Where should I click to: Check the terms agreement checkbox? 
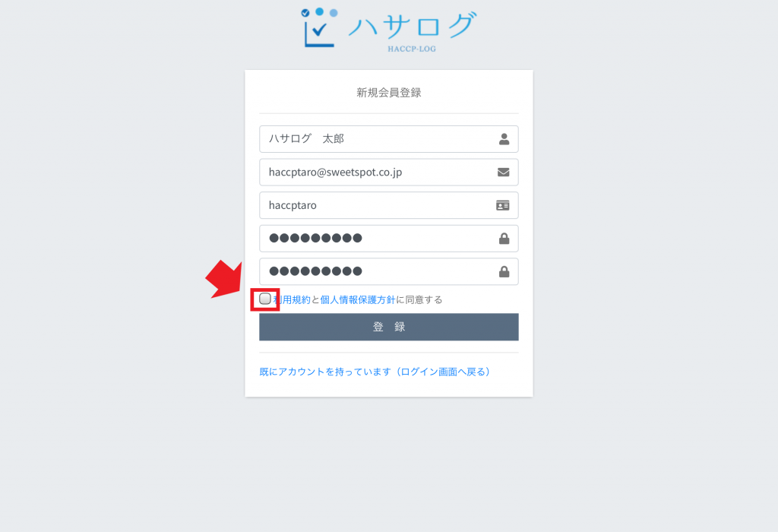[x=265, y=299]
